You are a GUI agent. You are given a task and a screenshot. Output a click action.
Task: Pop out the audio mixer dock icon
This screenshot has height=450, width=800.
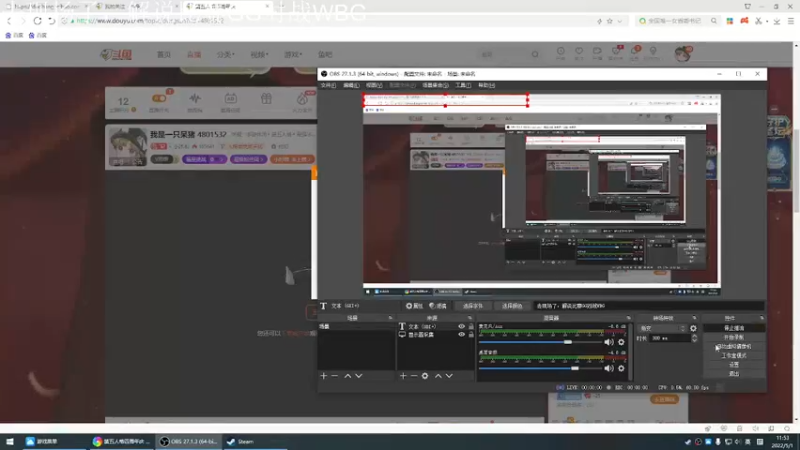pyautogui.click(x=629, y=318)
